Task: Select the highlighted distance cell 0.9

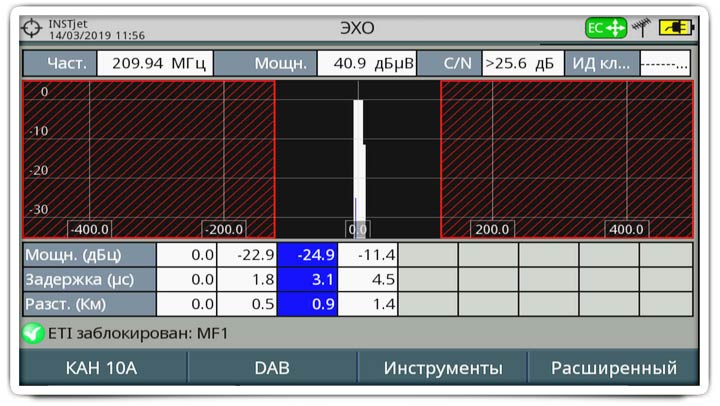Action: 308,304
